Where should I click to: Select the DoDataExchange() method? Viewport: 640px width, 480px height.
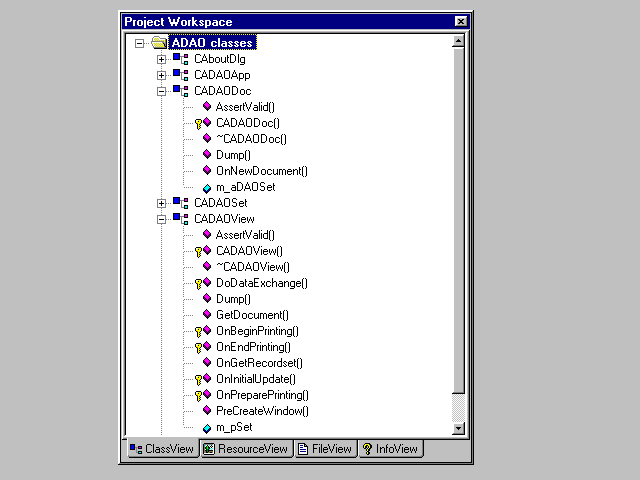[262, 283]
